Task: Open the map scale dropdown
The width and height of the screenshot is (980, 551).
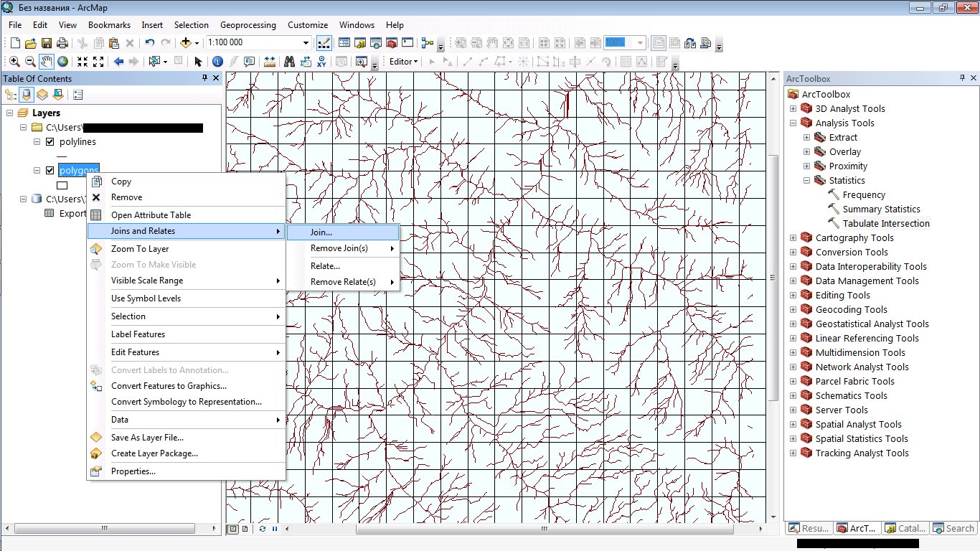Action: pos(306,43)
